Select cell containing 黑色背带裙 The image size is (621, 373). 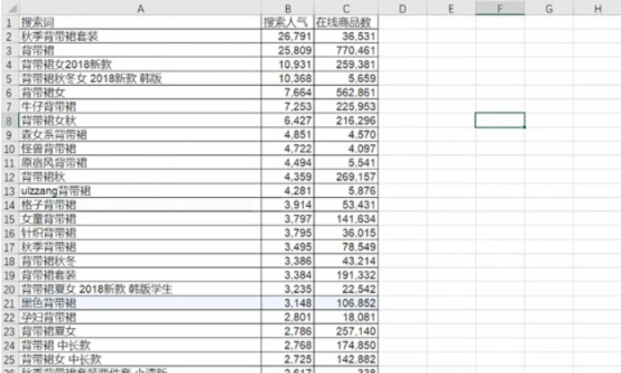140,304
